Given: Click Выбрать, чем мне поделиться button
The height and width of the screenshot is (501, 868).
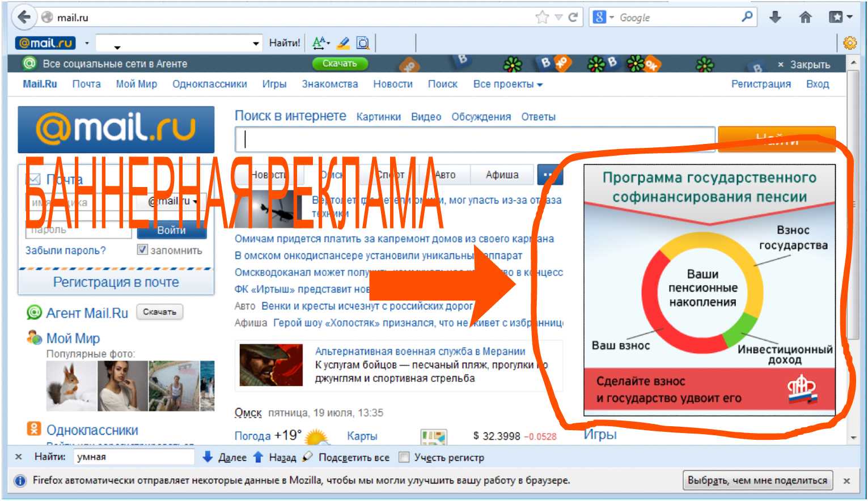Looking at the screenshot, I should pyautogui.click(x=757, y=481).
